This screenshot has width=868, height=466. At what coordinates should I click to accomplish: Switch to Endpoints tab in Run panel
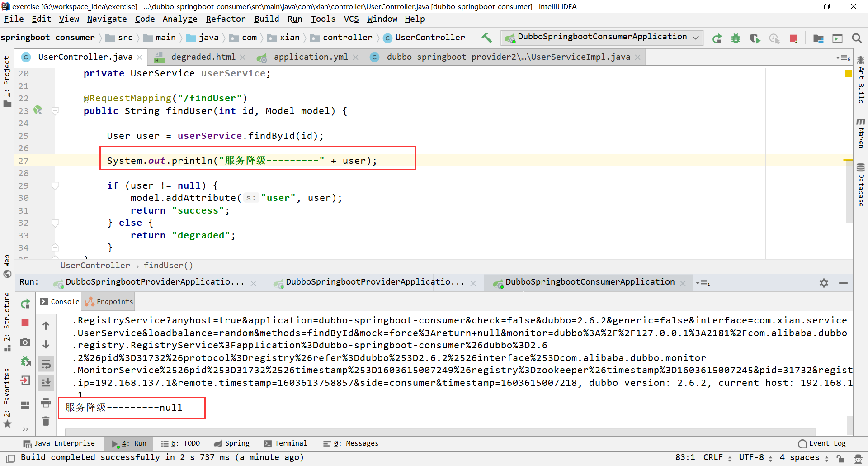click(x=108, y=302)
